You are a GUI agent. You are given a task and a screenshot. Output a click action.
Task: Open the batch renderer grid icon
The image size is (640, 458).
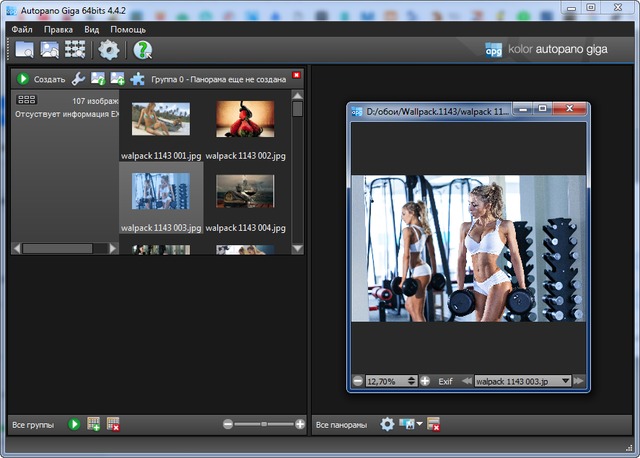pos(75,50)
